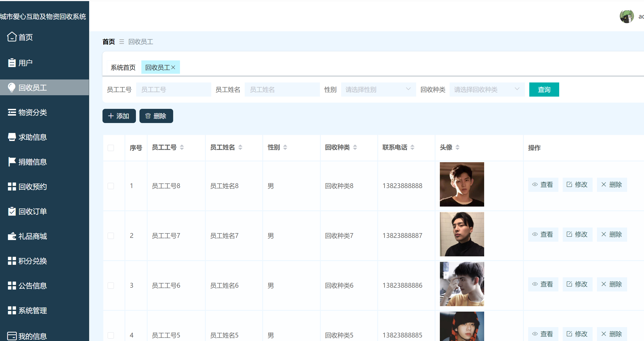Click avatar photo of 员工姓名7
The height and width of the screenshot is (341, 644).
point(462,234)
